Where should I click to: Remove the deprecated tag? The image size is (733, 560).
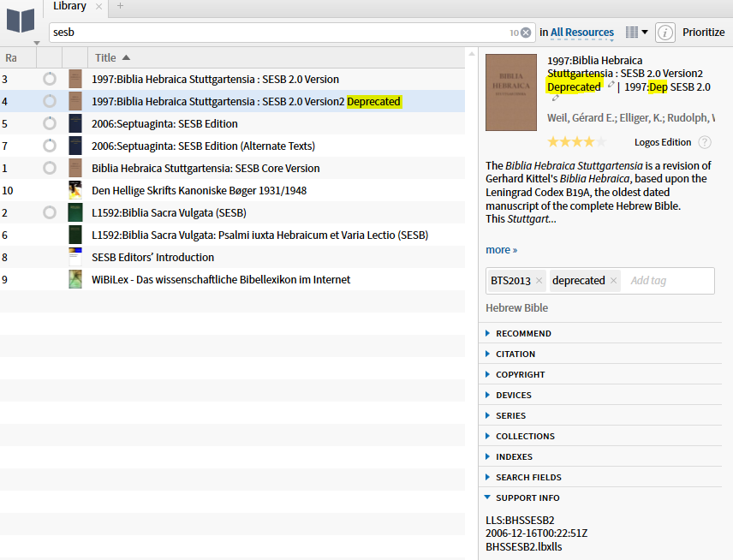click(x=613, y=281)
